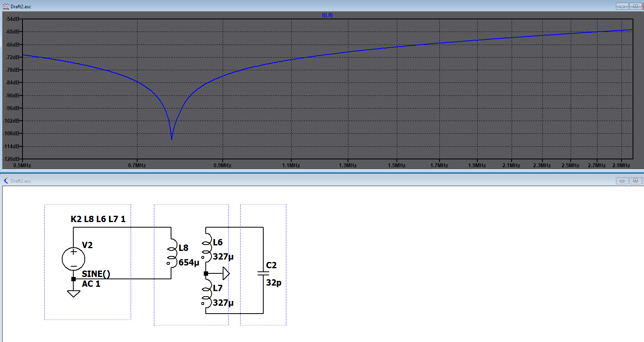Click the schematic window's Draft2.asc title
This screenshot has width=644, height=342.
[x=21, y=181]
